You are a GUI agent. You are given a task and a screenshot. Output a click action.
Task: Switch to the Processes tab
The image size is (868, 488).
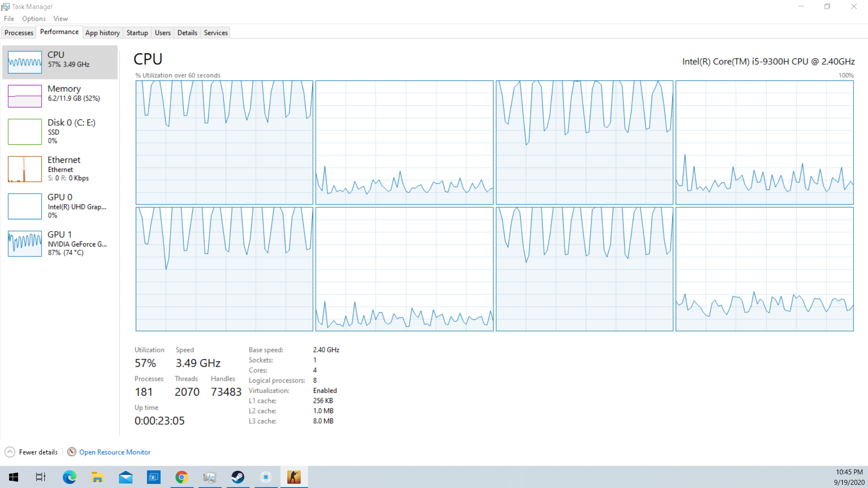tap(19, 33)
